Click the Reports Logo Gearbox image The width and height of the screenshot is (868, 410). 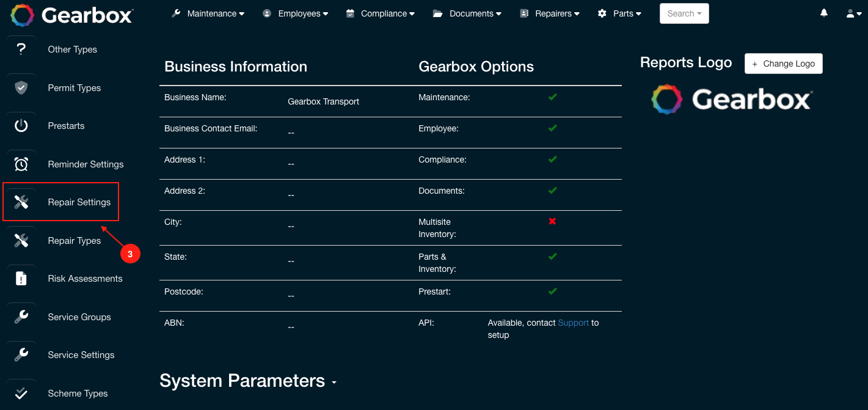(731, 99)
